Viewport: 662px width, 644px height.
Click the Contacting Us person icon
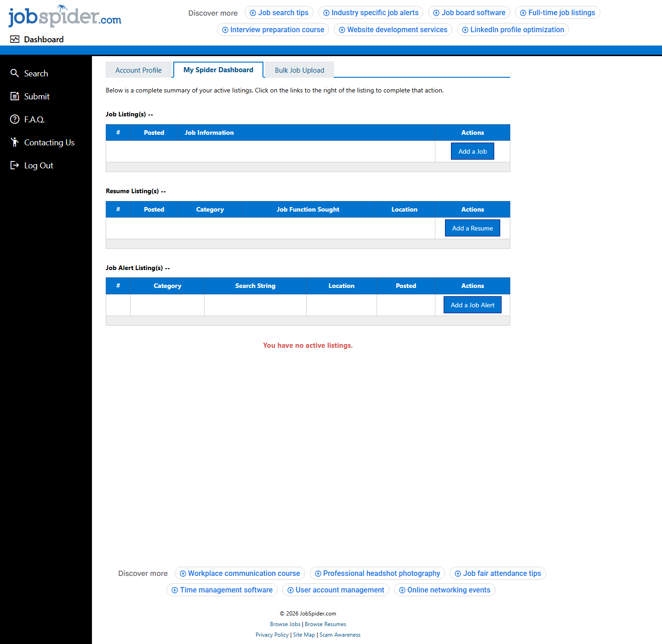[x=15, y=142]
